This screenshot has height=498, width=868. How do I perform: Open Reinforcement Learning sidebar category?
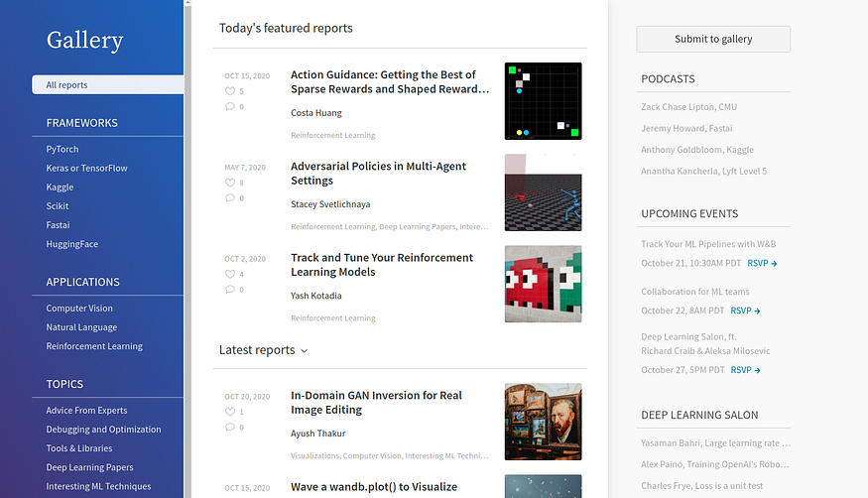(x=94, y=346)
